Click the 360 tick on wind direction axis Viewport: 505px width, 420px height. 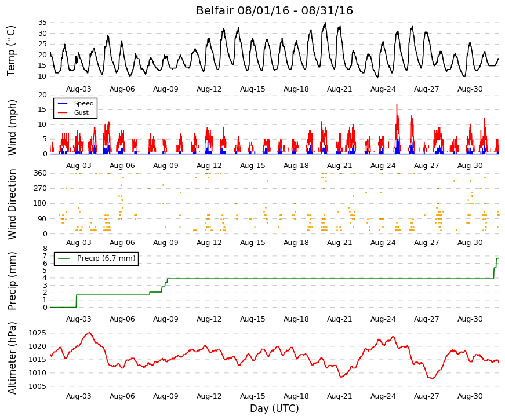coord(40,173)
